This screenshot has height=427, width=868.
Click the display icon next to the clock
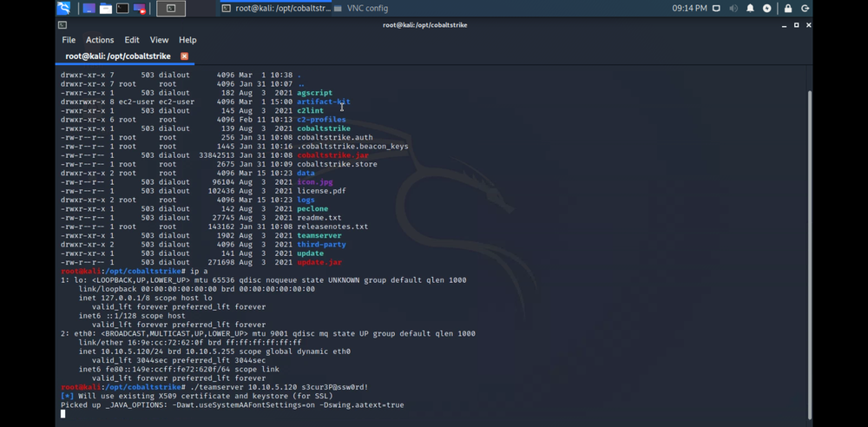click(716, 9)
